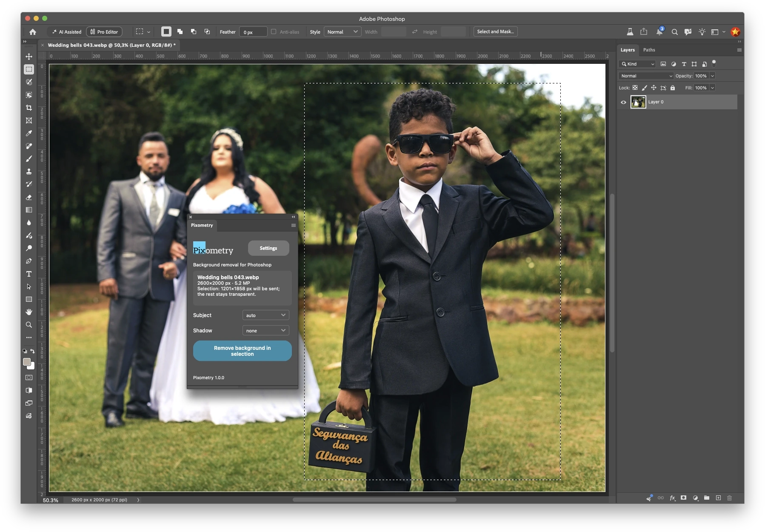
Task: Select the Brush tool
Action: (29, 159)
